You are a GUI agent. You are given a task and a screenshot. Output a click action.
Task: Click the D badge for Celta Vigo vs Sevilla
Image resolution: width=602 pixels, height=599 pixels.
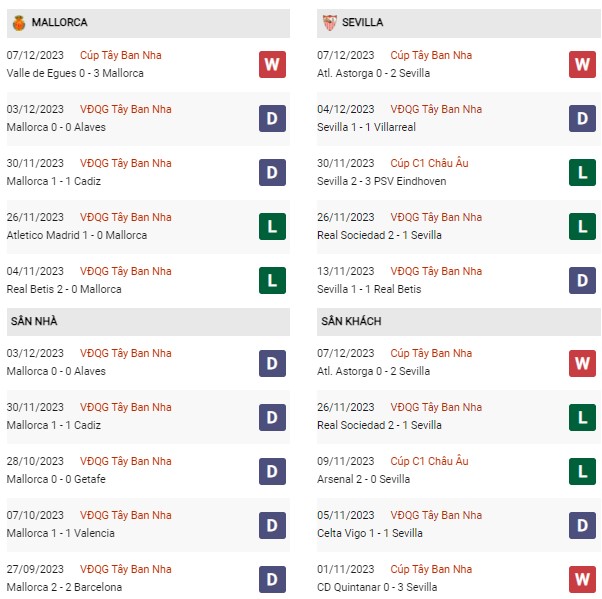point(582,525)
